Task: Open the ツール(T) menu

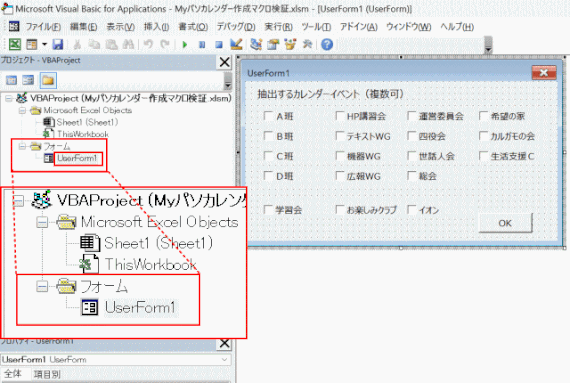Action: (316, 27)
